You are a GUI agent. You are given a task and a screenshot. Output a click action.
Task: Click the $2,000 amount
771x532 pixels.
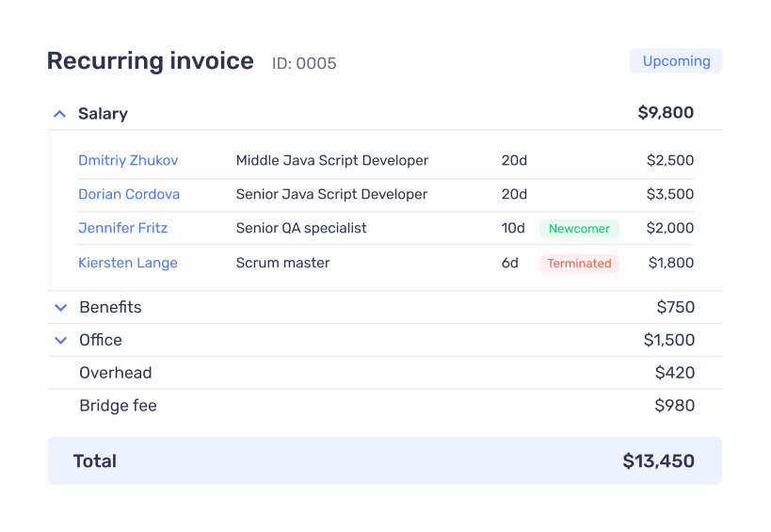(670, 228)
